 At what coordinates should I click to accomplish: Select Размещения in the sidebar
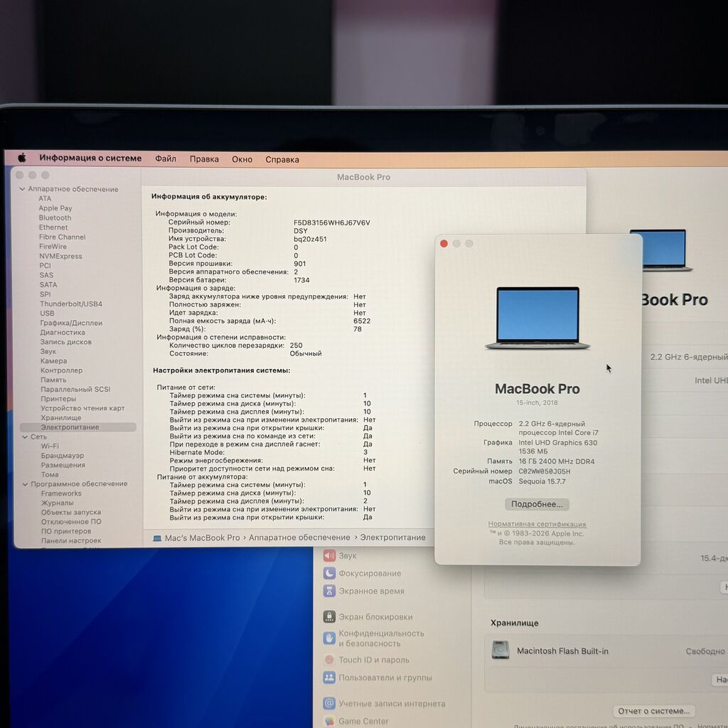(63, 465)
